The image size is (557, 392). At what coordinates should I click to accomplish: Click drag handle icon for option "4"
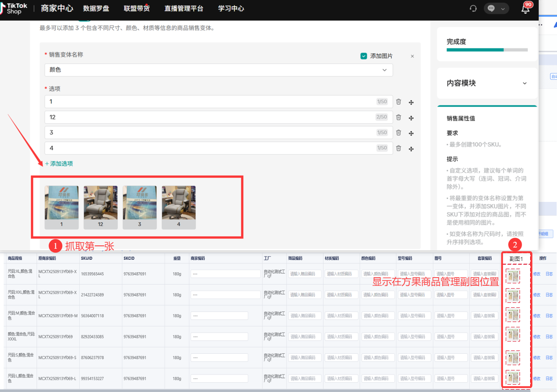tap(411, 149)
